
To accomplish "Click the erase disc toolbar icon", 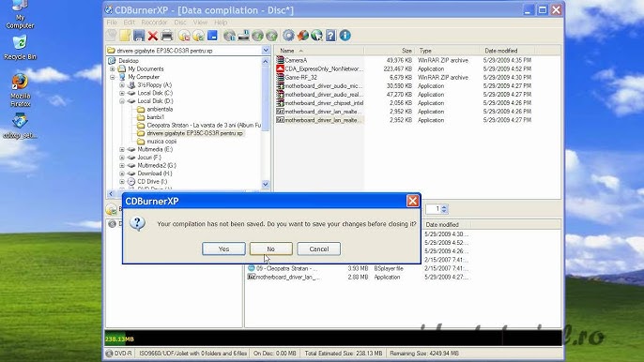I will (x=184, y=36).
